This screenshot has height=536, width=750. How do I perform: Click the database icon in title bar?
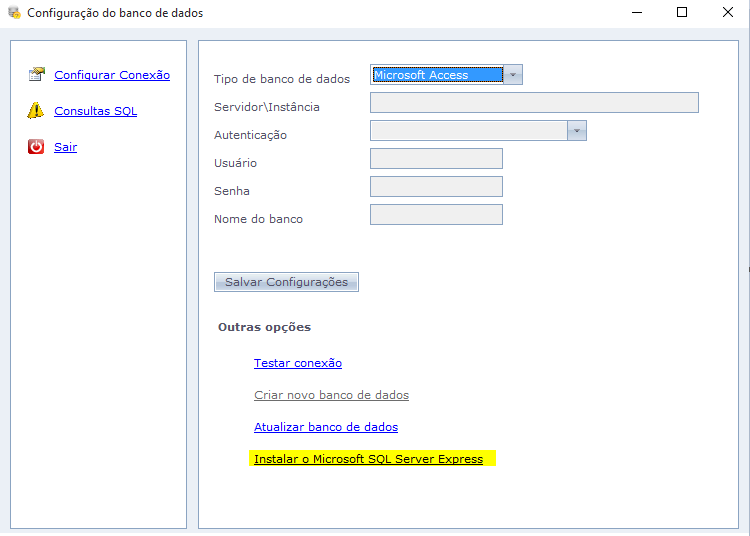(x=14, y=12)
